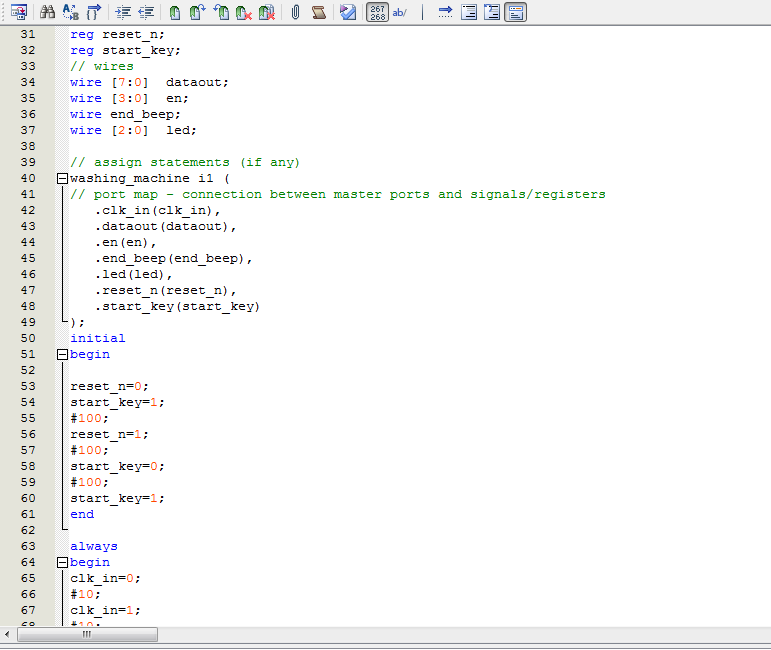Toggle line numbers display button
This screenshot has width=771, height=650.
[378, 12]
